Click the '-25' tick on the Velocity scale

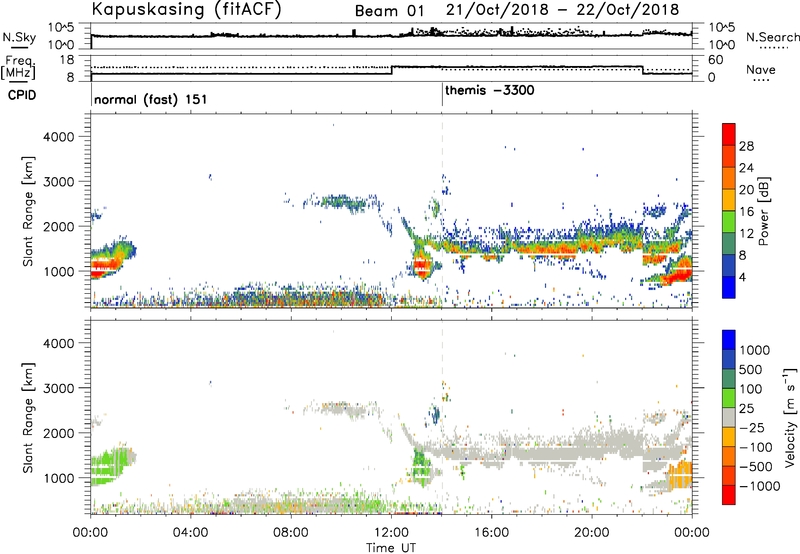751,427
